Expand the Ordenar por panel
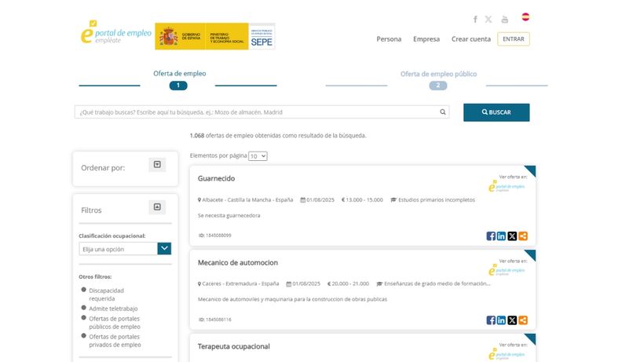This screenshot has height=362, width=644. click(157, 165)
